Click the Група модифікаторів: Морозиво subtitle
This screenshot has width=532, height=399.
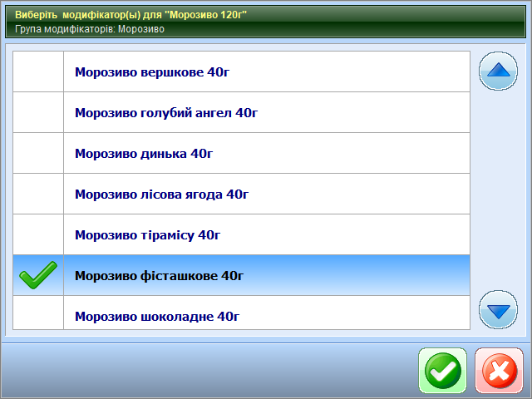coord(90,28)
